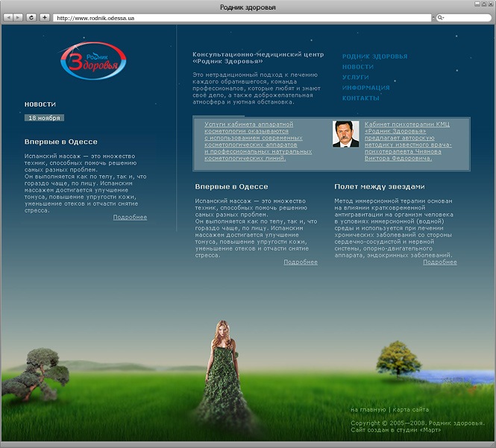Focus the URL address bar
This screenshot has height=448, width=496.
pyautogui.click(x=242, y=18)
